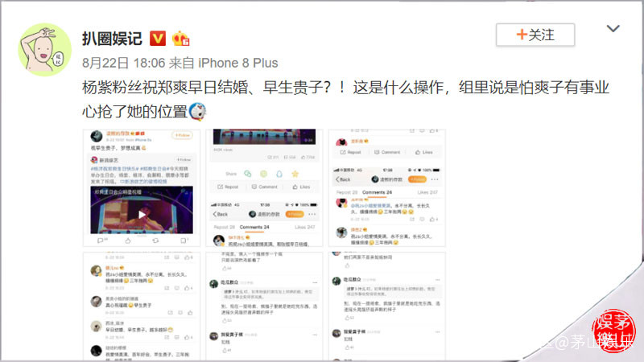
Task: Open the 8月22日 18:06 timestamp link
Action: coord(123,63)
